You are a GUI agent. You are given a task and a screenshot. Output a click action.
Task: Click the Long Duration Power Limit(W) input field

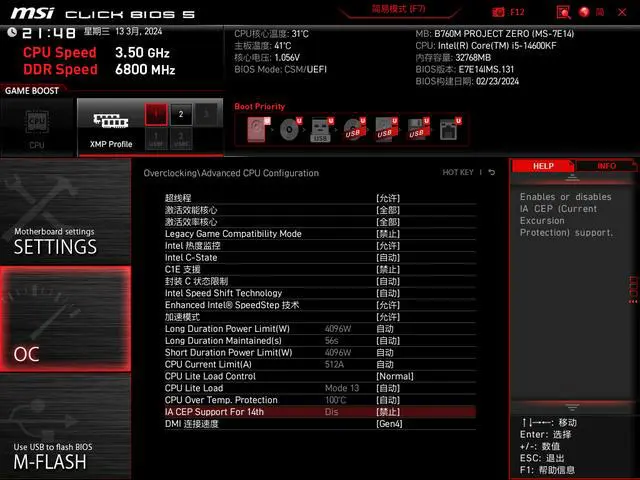384,329
